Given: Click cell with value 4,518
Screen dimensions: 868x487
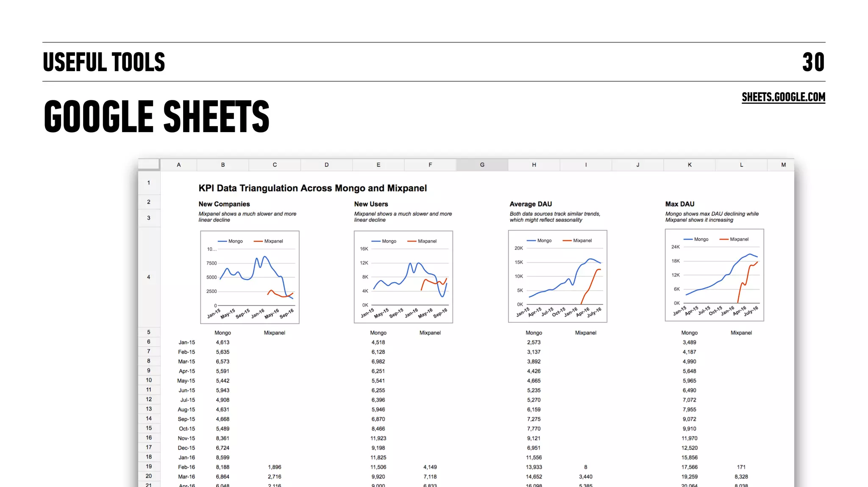Looking at the screenshot, I should [378, 342].
